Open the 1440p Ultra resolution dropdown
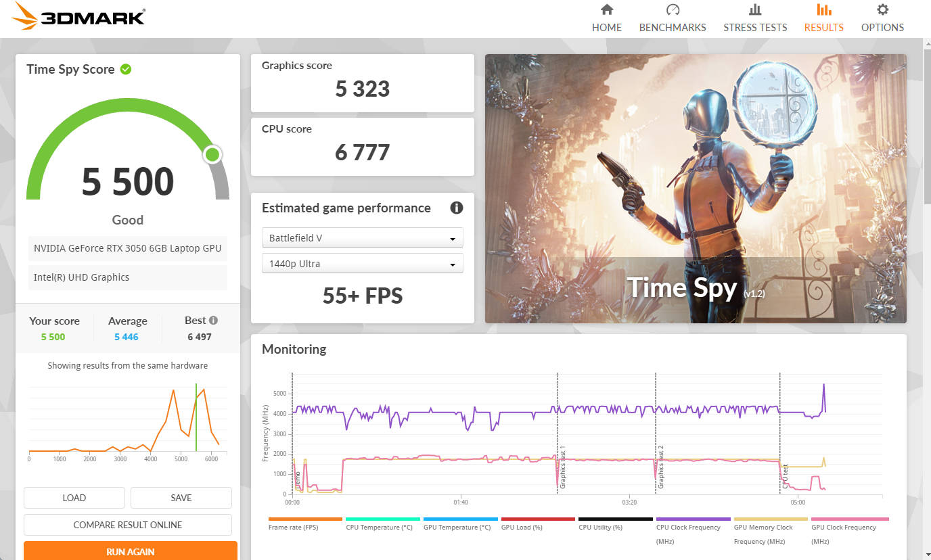The width and height of the screenshot is (931, 560). [363, 264]
